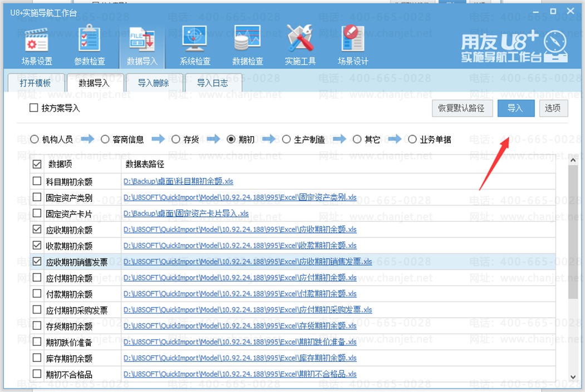Open the 科目期初余额.xls path link

coord(178,181)
